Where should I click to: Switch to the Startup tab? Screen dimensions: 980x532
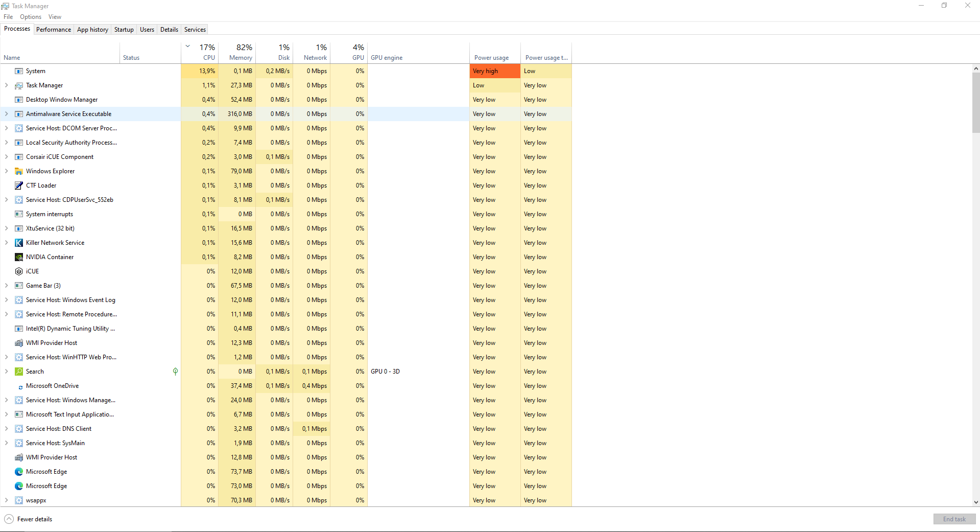pyautogui.click(x=124, y=30)
